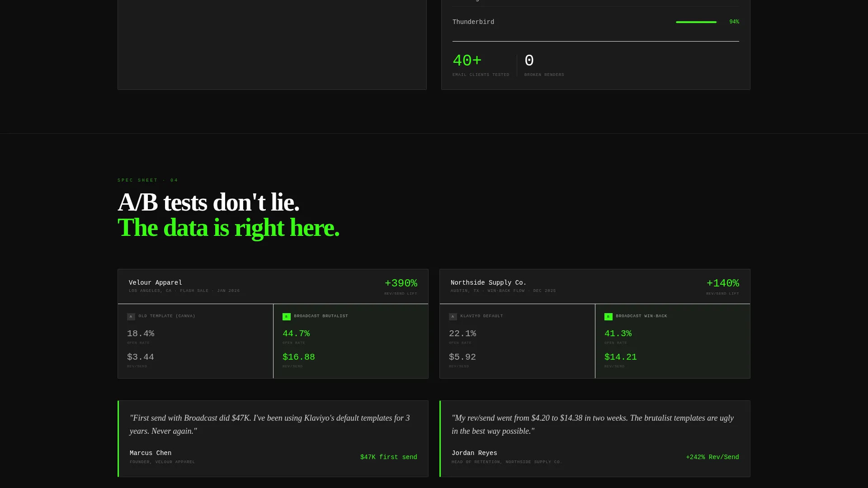Click the Jordan Reyes testimonial author name

(x=474, y=453)
